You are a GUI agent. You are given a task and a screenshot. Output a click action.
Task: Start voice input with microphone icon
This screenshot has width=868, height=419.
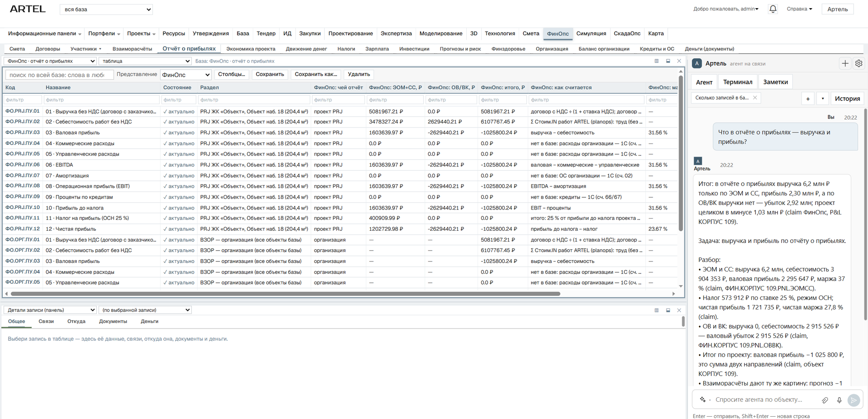tap(839, 400)
